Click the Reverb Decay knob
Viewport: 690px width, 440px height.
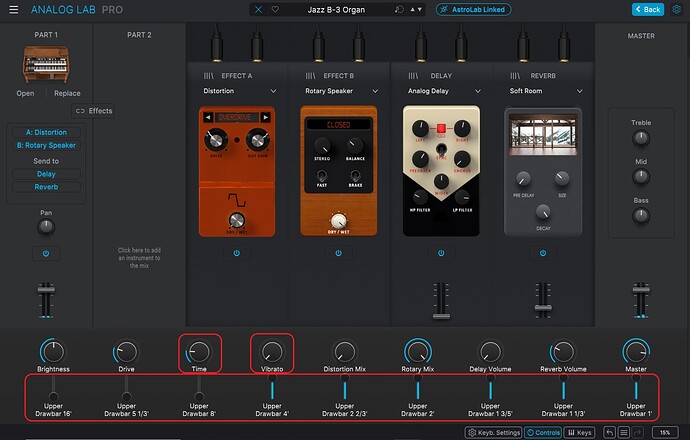point(543,213)
